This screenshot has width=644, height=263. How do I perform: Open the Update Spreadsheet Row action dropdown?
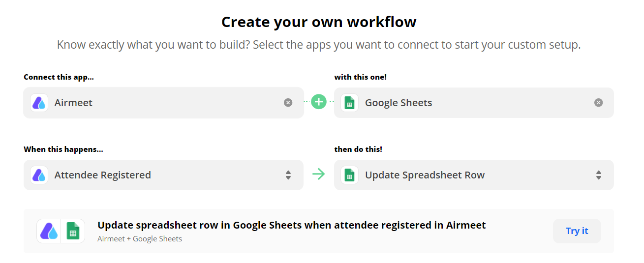pos(474,175)
